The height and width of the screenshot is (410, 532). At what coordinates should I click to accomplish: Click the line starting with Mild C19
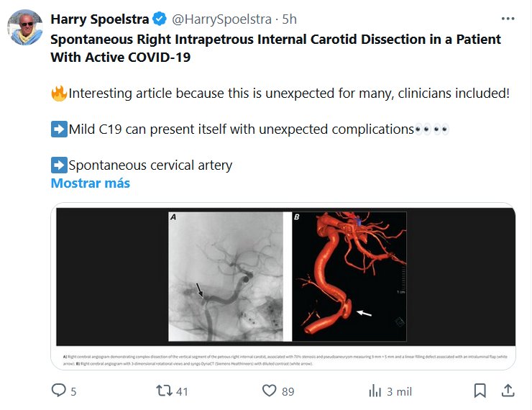241,129
